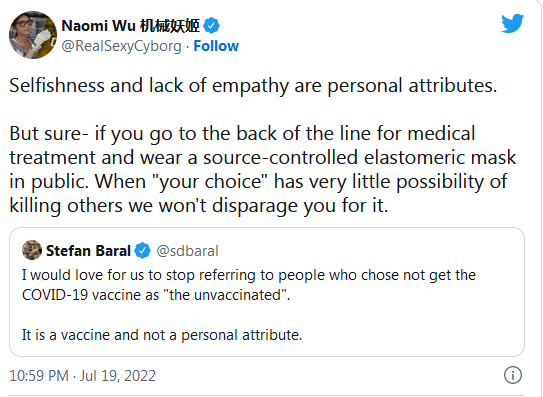Open the @RealSexyCyborg handle link

pos(121,46)
